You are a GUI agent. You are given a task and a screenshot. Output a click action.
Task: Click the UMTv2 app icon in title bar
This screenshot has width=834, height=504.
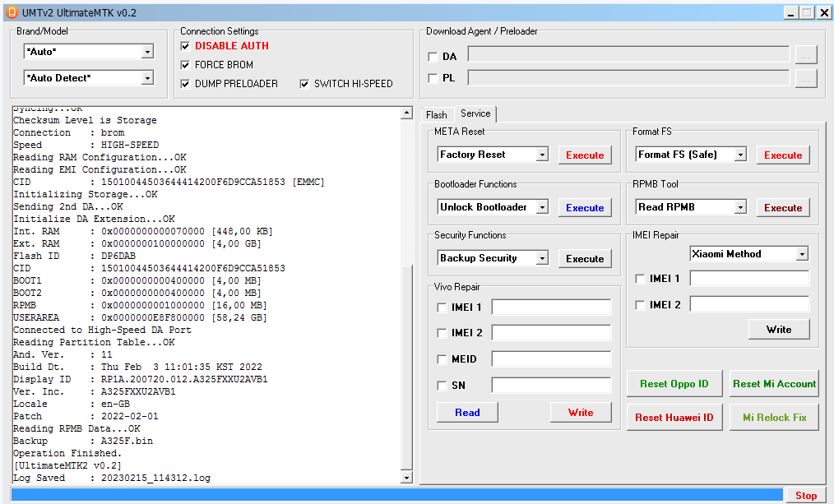[12, 12]
